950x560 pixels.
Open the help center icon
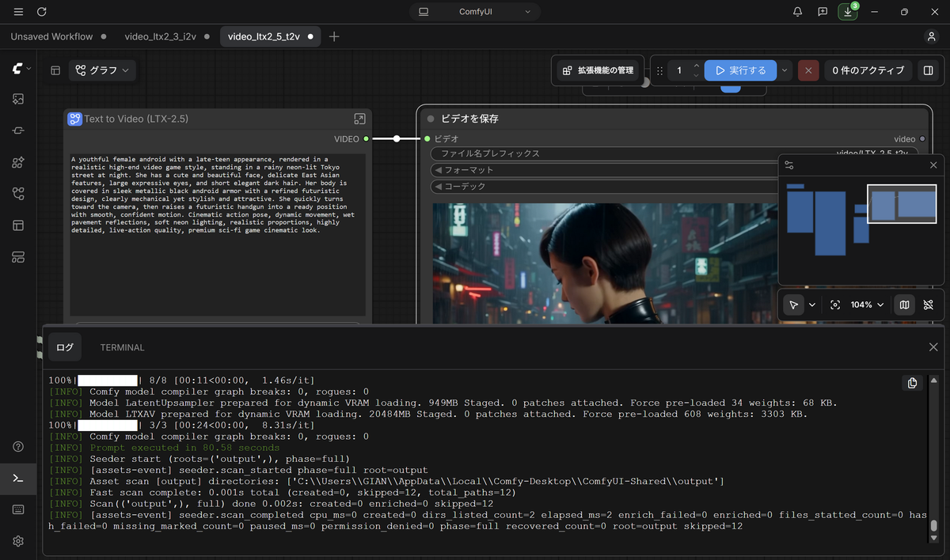pyautogui.click(x=18, y=447)
